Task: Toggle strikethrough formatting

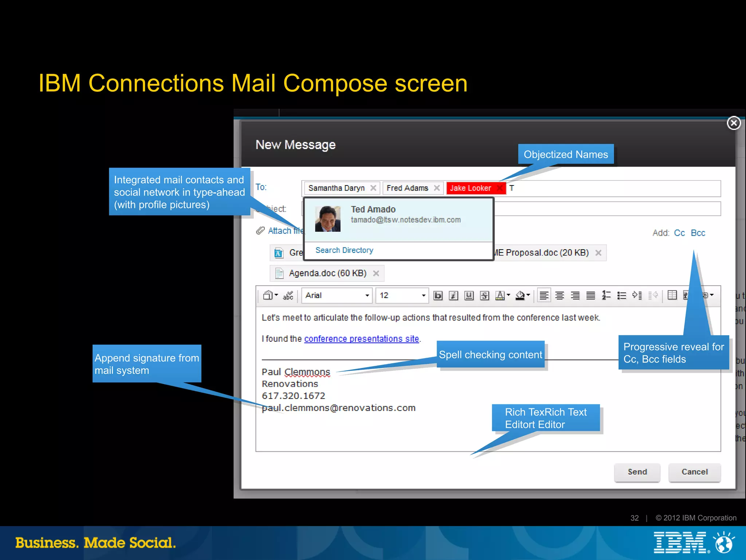Action: point(485,295)
